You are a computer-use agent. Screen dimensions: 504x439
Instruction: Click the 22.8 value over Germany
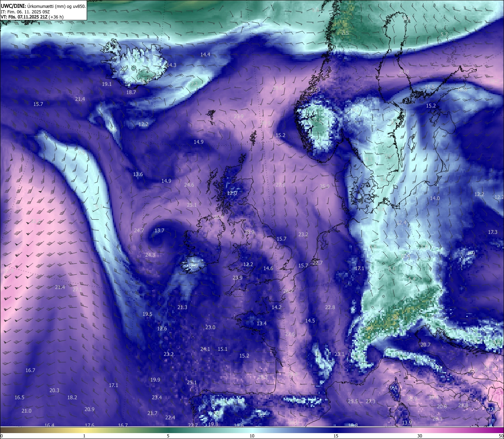pos(330,307)
